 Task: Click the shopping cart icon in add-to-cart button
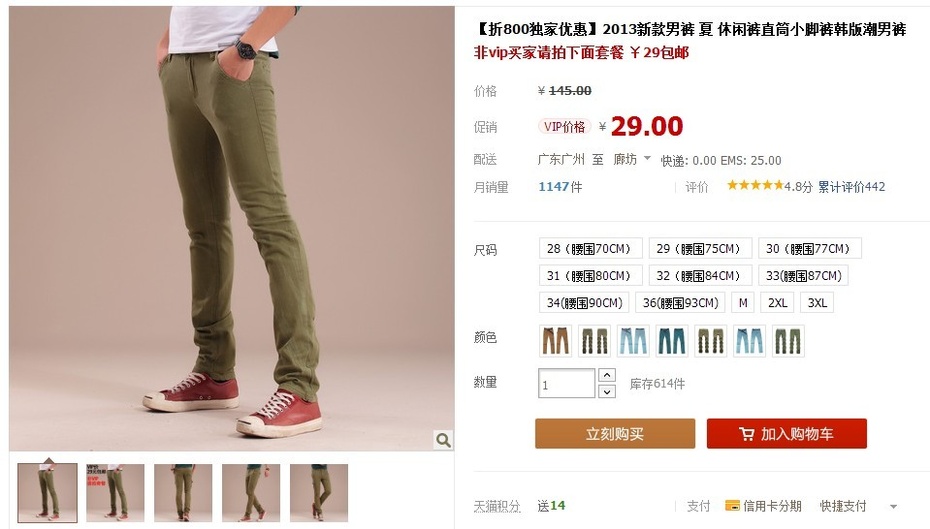(x=746, y=434)
